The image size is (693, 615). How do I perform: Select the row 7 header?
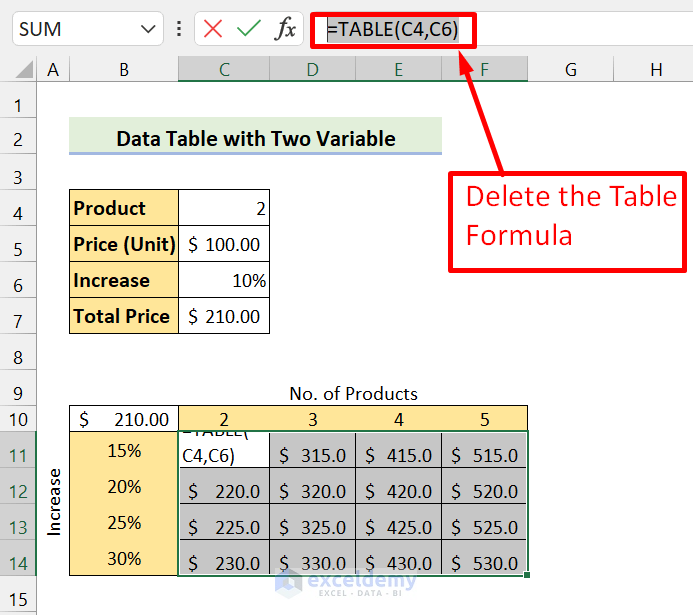pos(18,318)
